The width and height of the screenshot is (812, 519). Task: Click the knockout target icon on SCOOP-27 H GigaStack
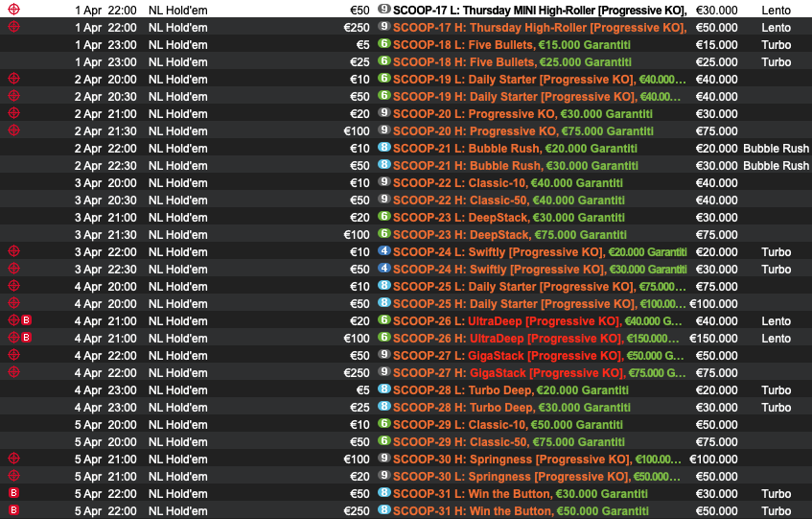[x=14, y=372]
